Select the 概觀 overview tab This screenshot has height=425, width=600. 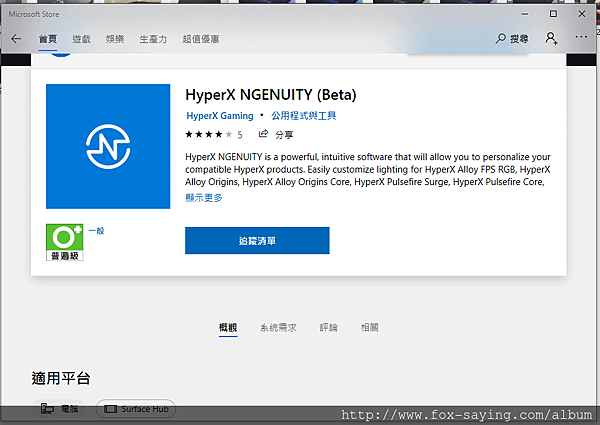click(228, 327)
